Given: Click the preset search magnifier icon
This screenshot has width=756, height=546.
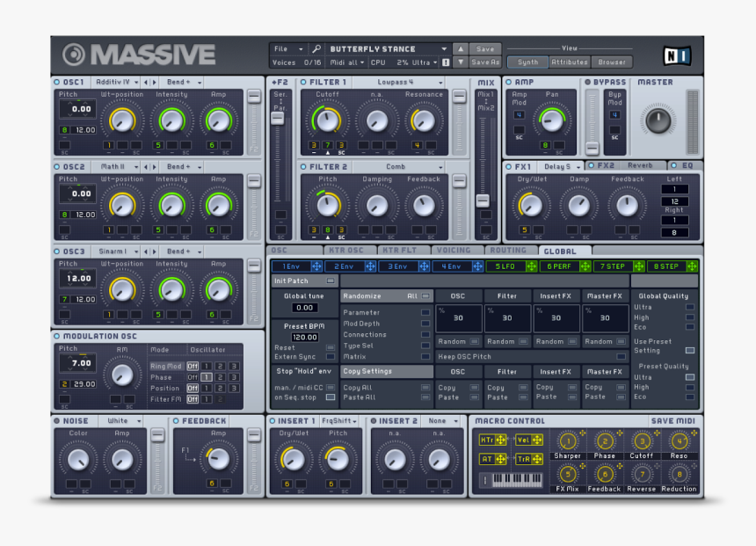Looking at the screenshot, I should 316,48.
